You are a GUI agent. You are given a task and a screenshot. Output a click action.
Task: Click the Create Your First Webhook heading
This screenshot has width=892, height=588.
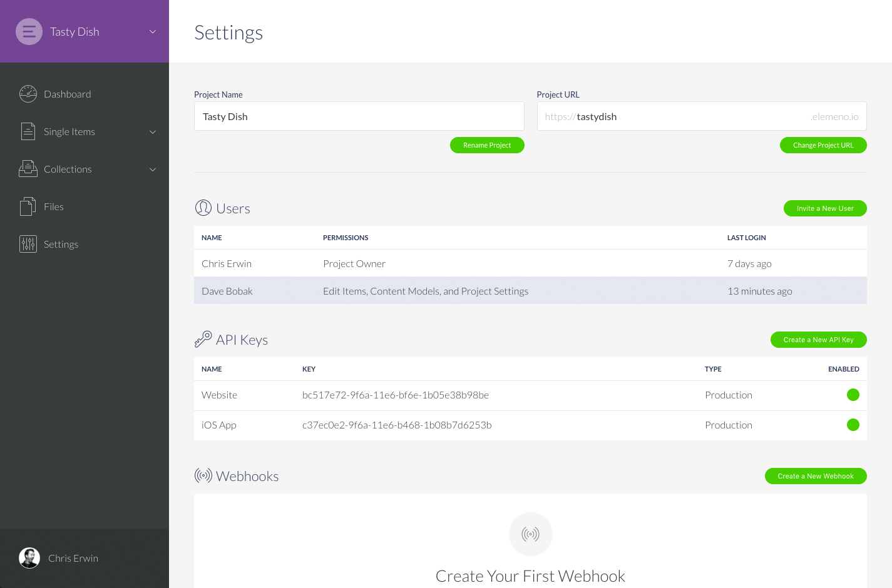(x=530, y=576)
